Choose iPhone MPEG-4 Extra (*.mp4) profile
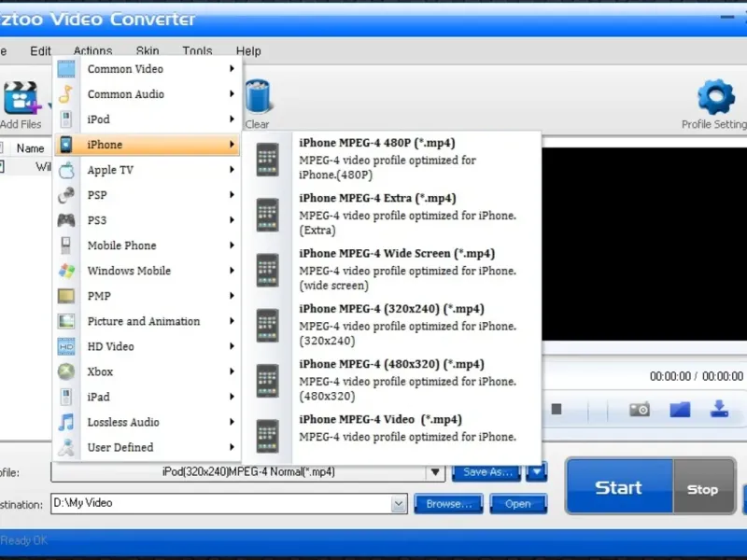 tap(392, 214)
